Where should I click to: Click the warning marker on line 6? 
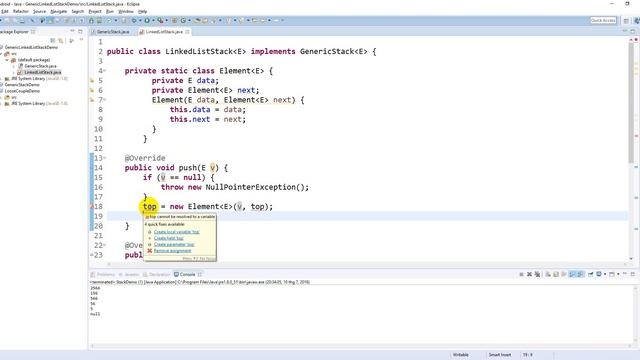pos(92,90)
